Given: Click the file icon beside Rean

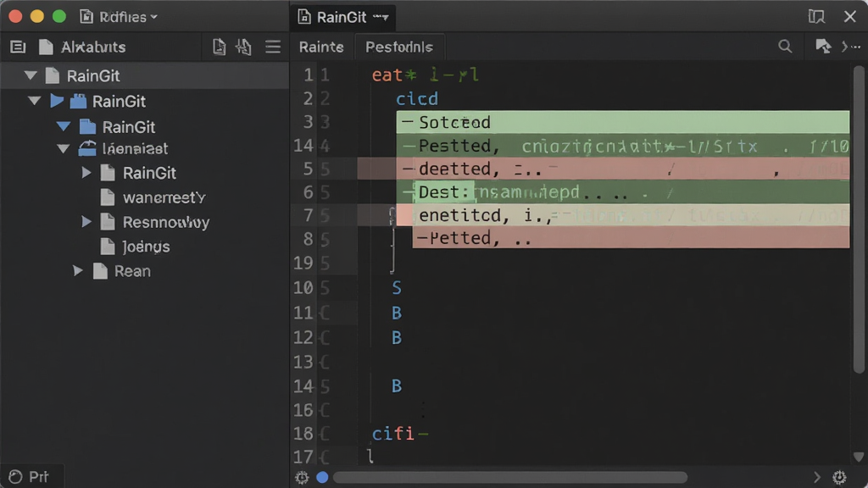Looking at the screenshot, I should (100, 270).
